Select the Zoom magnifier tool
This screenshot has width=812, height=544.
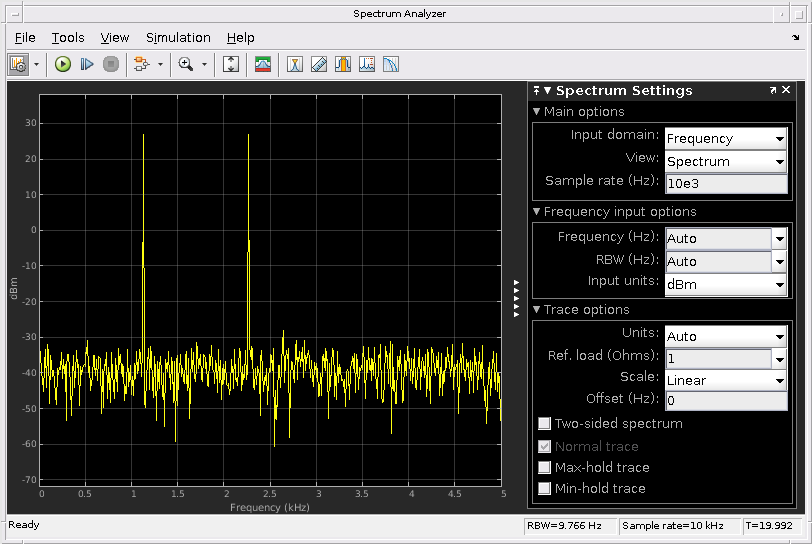pos(185,64)
